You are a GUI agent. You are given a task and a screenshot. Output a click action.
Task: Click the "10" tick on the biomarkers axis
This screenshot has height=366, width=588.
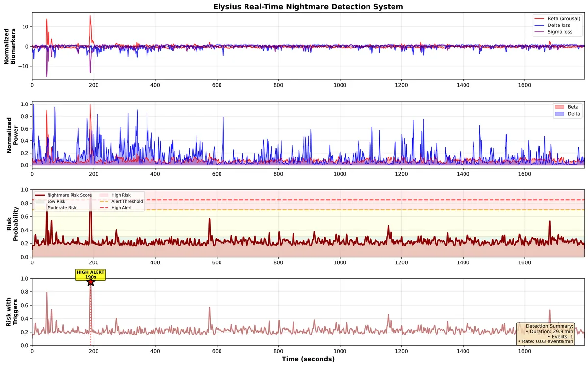coord(25,26)
